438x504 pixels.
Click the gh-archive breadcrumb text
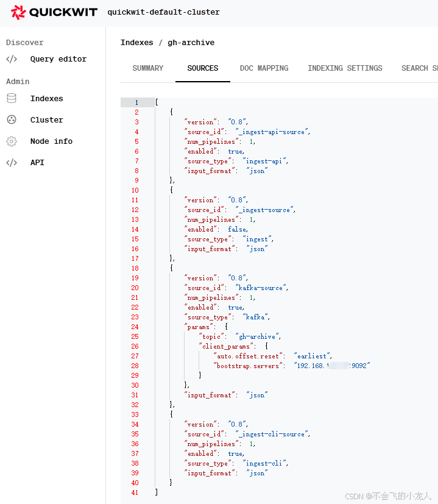click(x=191, y=43)
